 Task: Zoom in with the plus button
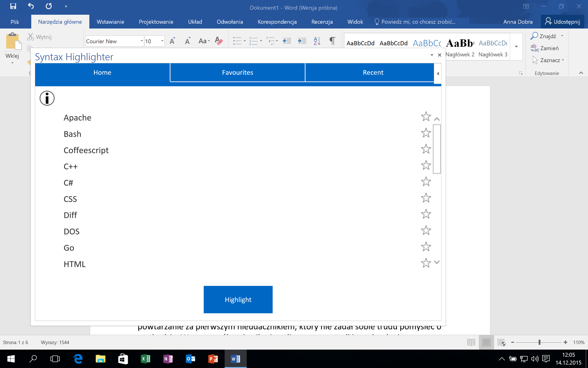coord(565,342)
